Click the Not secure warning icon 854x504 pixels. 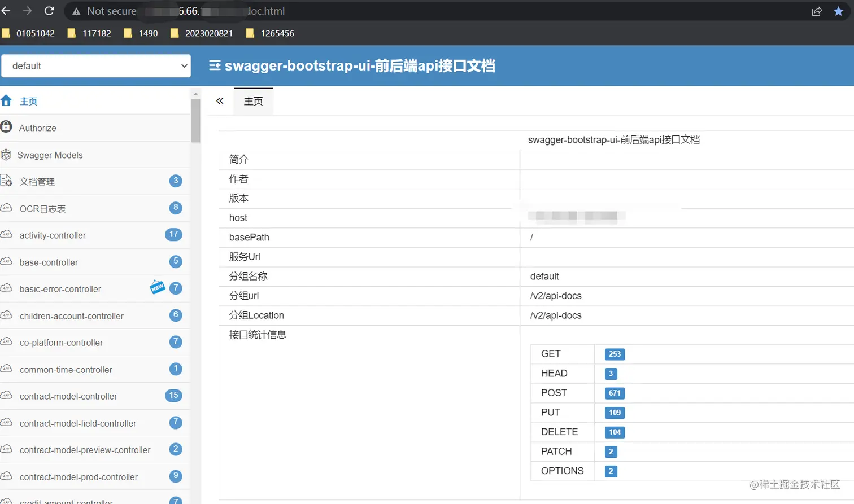point(76,11)
